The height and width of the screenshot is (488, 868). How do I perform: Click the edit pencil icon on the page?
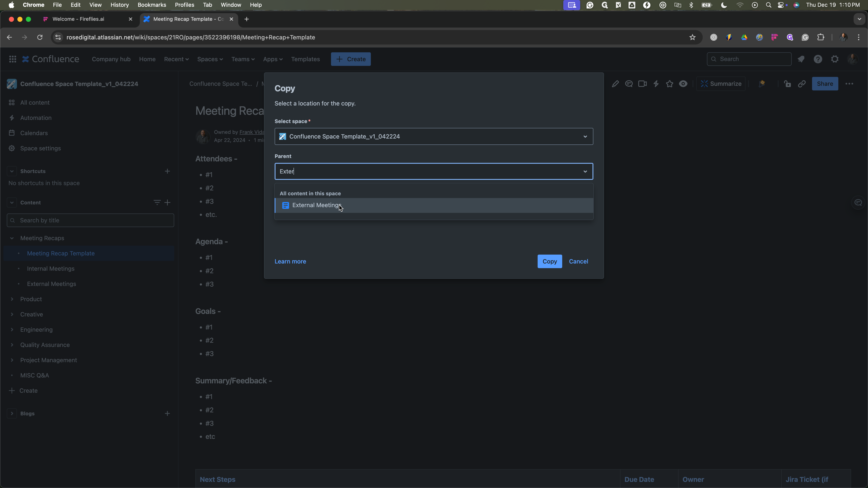click(615, 84)
